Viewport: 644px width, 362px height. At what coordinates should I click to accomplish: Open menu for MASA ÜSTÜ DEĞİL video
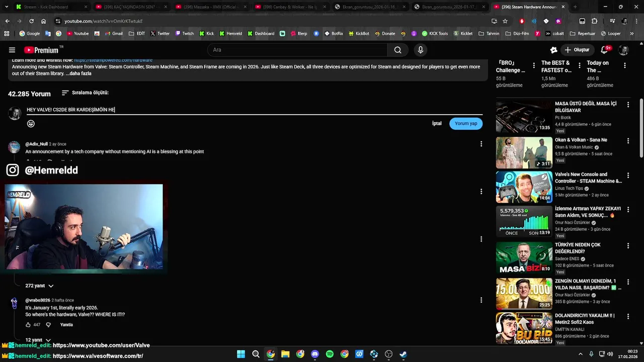coord(628,105)
